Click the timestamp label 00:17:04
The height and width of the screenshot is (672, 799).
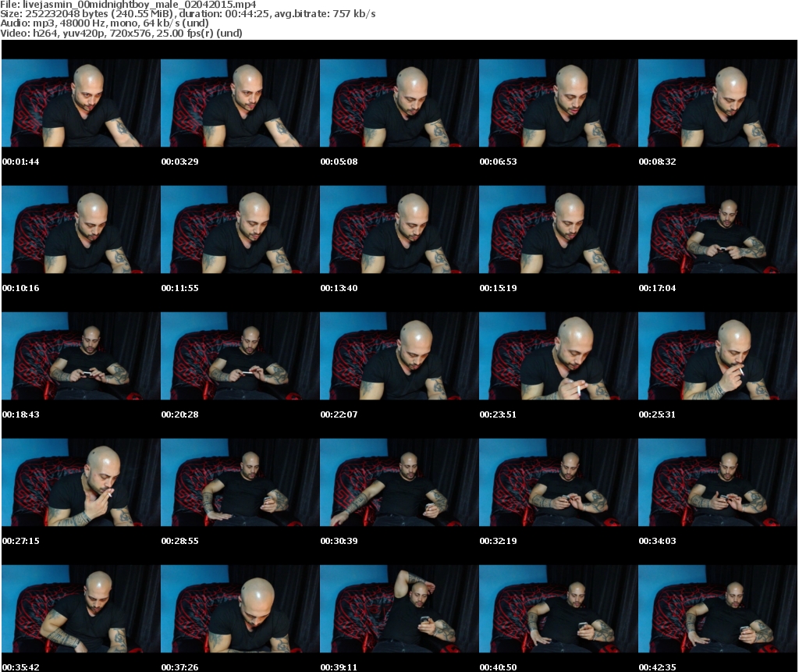coord(657,288)
